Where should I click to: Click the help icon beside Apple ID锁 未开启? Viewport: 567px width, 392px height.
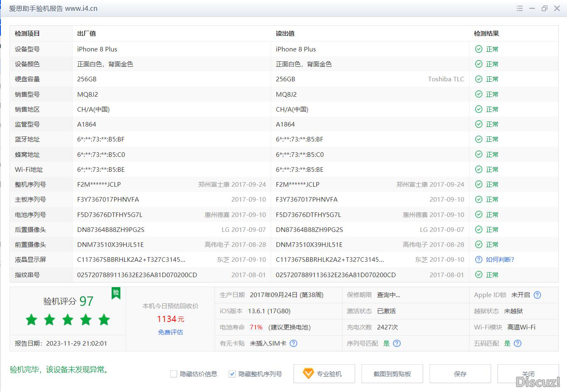point(537,295)
